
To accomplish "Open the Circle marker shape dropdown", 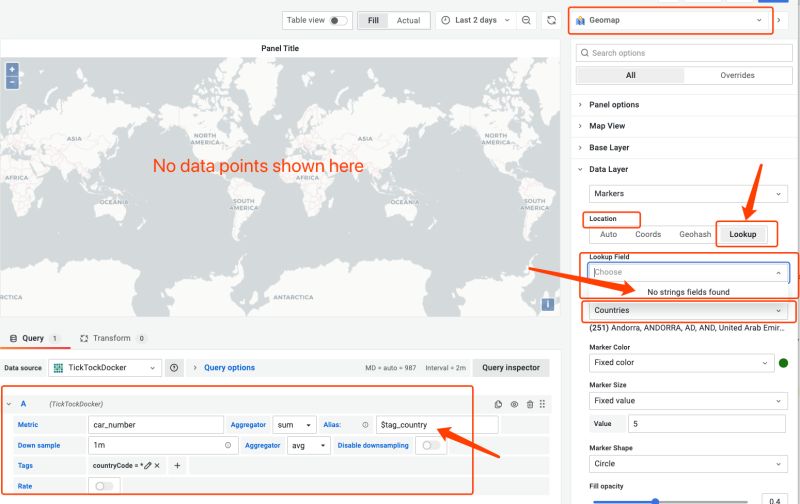I will click(x=688, y=464).
